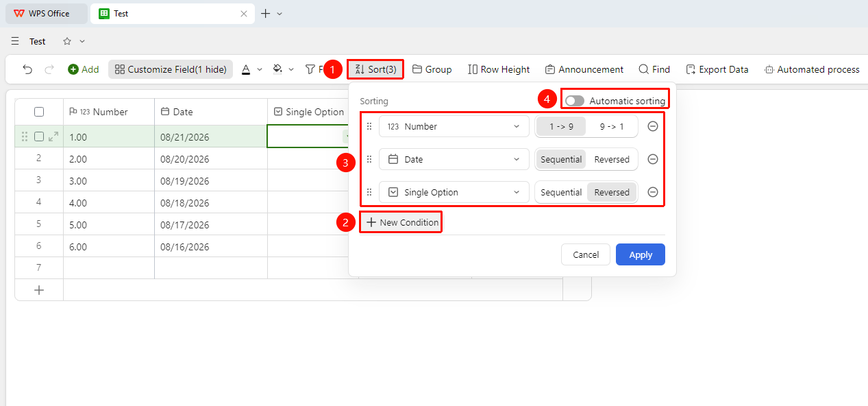Image resolution: width=868 pixels, height=406 pixels.
Task: Open the Number field dropdown in Sorting
Action: [x=454, y=126]
